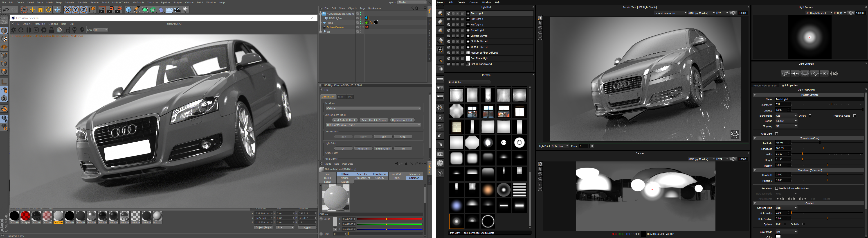Toggle Z axis lock icon
The width and height of the screenshot is (868, 238).
[83, 10]
